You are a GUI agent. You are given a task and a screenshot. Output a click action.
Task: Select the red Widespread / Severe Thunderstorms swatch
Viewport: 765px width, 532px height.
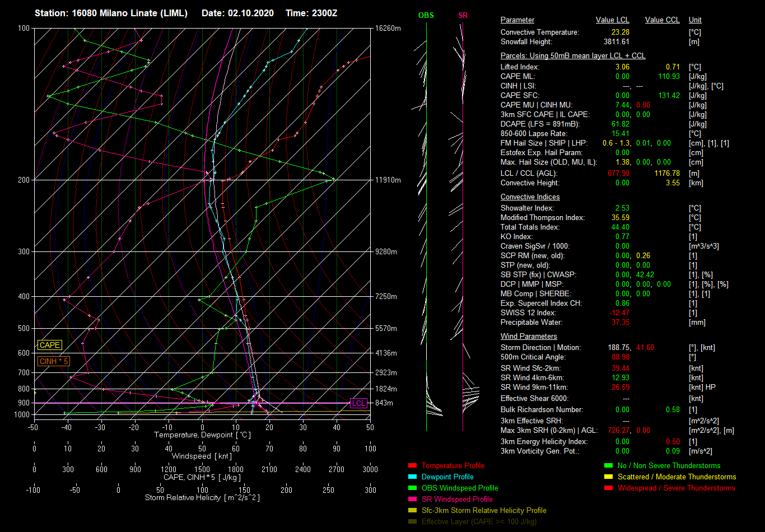coord(608,488)
